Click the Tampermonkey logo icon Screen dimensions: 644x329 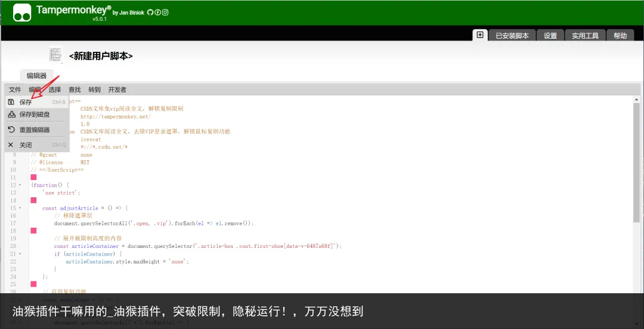click(x=22, y=13)
